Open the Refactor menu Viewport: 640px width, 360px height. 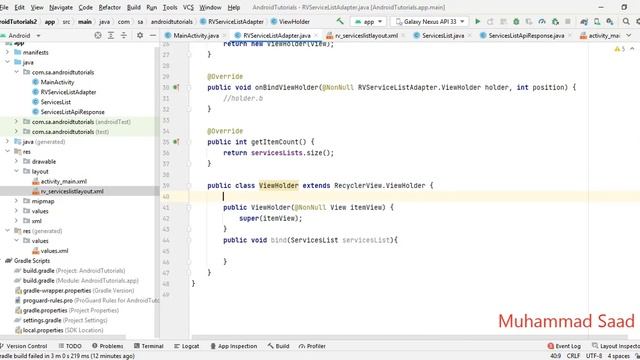tap(109, 7)
